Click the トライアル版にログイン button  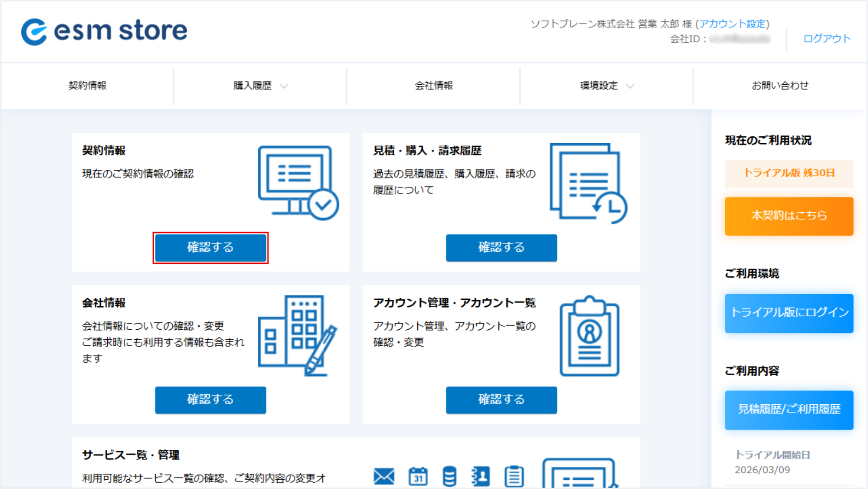click(x=789, y=313)
